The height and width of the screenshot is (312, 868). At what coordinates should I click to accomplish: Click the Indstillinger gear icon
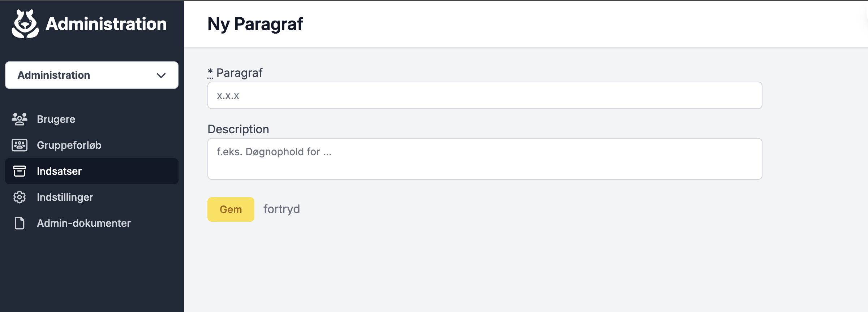coord(20,197)
